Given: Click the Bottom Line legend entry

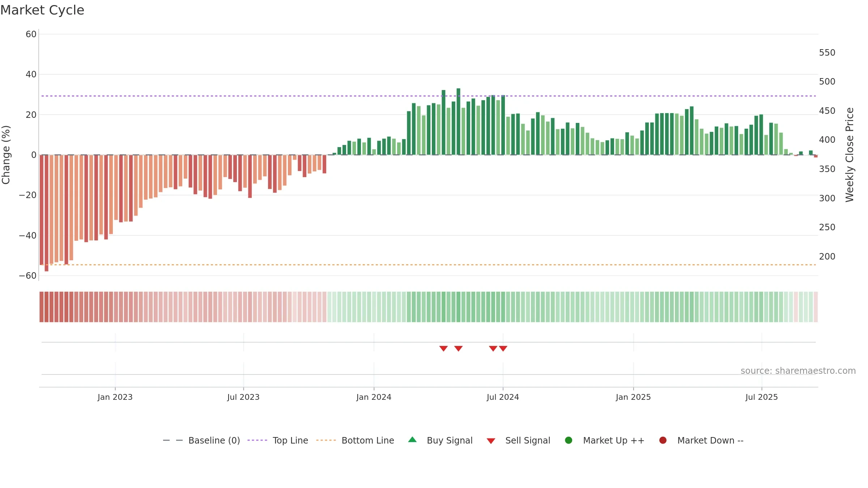Looking at the screenshot, I should [355, 440].
